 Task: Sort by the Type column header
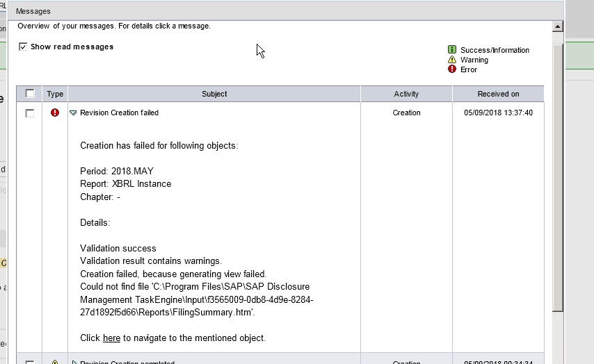55,94
